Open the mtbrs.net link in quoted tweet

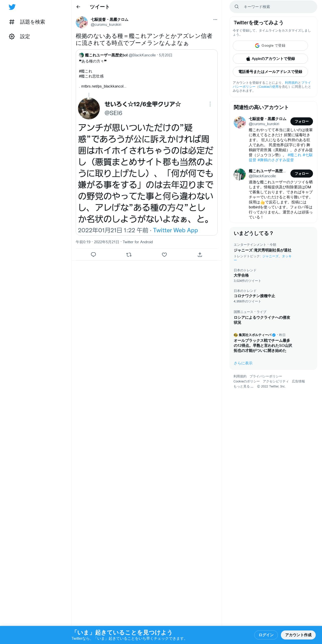point(104,86)
